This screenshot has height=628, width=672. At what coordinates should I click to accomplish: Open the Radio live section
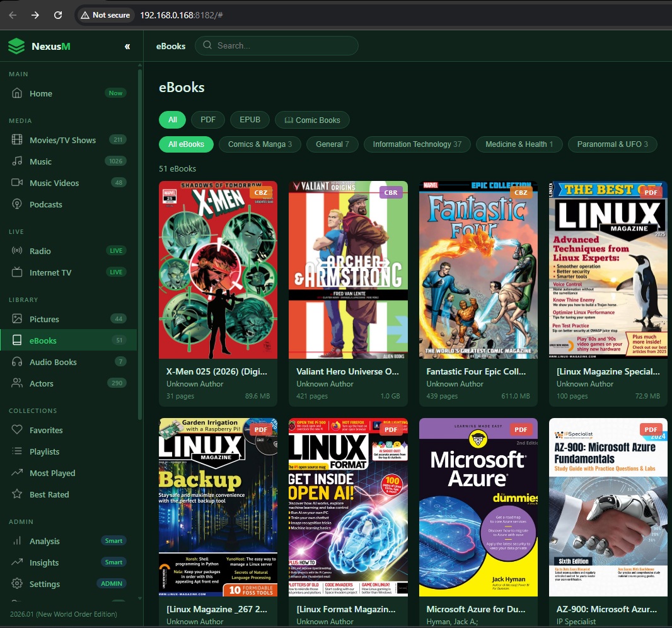pos(41,251)
